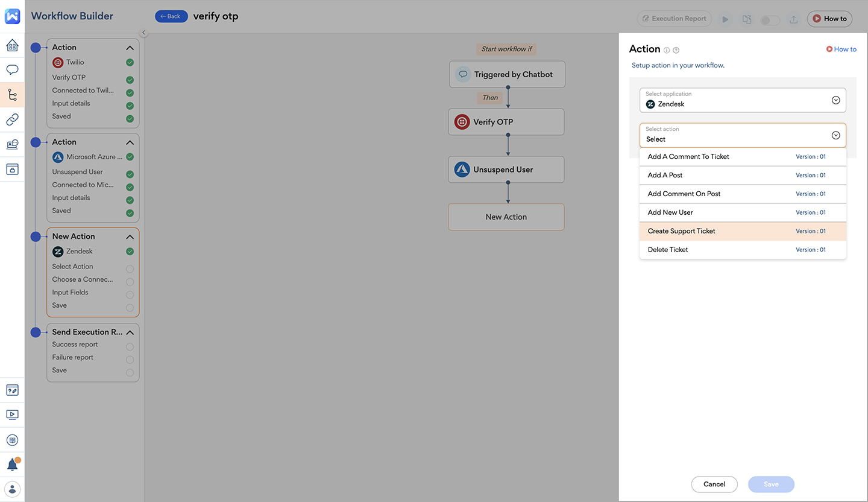Click 'Connected to Mic...' step text

83,185
